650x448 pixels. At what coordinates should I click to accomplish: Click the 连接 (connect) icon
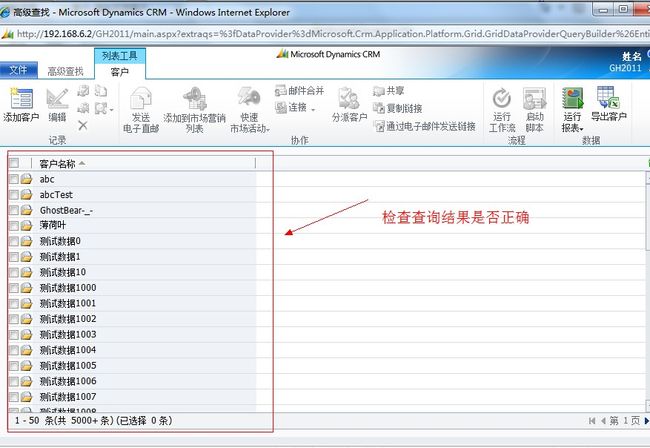coord(281,108)
